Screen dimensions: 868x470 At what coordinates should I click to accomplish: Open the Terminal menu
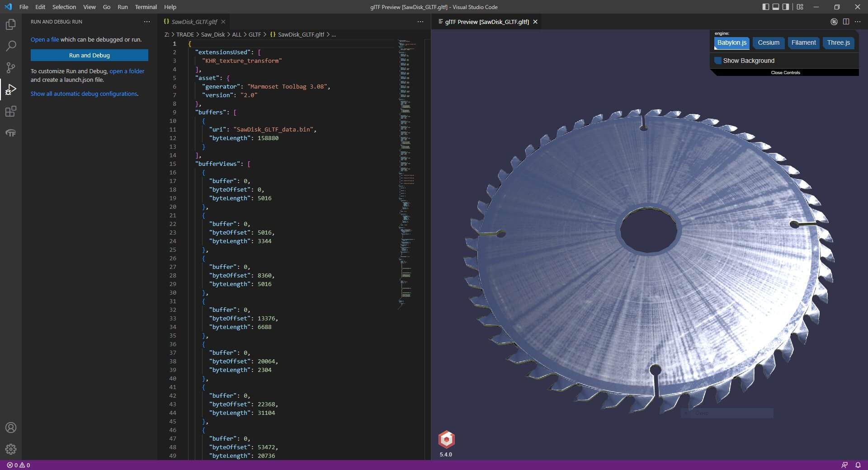146,7
